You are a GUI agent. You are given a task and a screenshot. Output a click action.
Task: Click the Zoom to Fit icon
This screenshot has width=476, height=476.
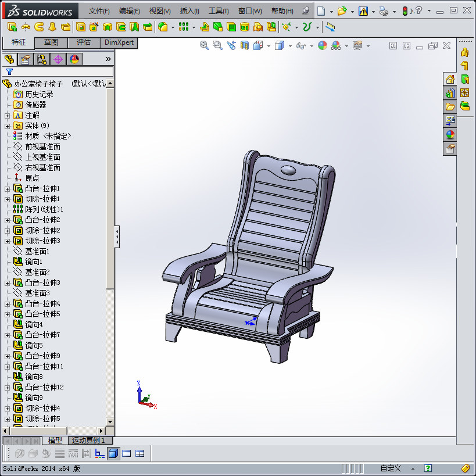(x=205, y=45)
